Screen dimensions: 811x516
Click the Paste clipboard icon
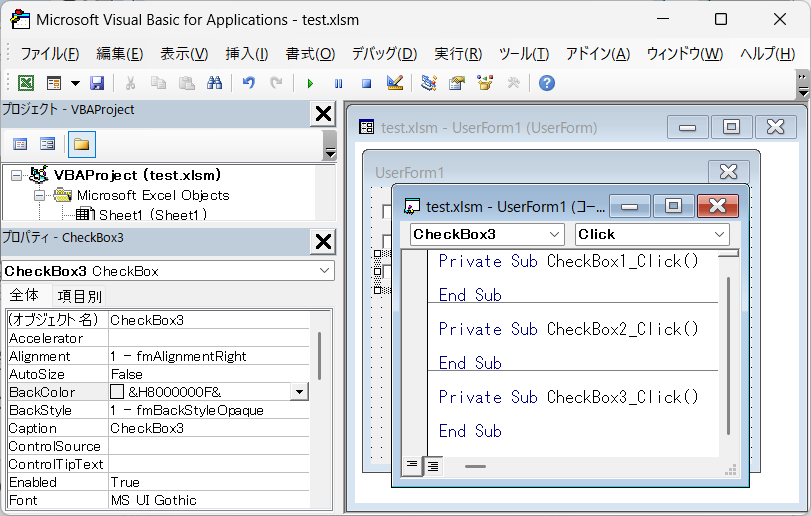point(186,83)
